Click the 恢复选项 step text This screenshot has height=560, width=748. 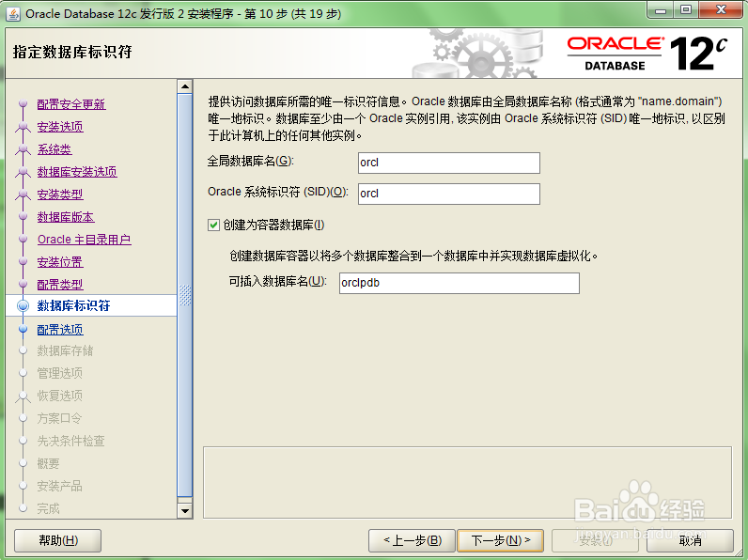(x=60, y=396)
